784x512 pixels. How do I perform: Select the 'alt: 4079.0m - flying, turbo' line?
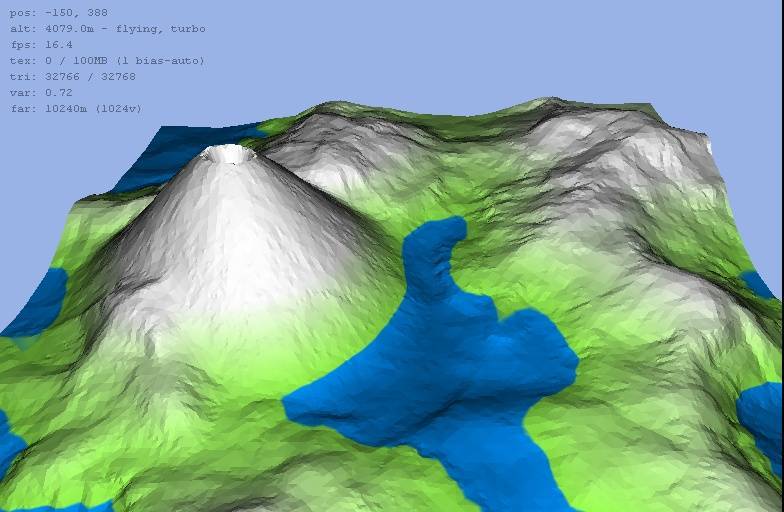pos(108,28)
